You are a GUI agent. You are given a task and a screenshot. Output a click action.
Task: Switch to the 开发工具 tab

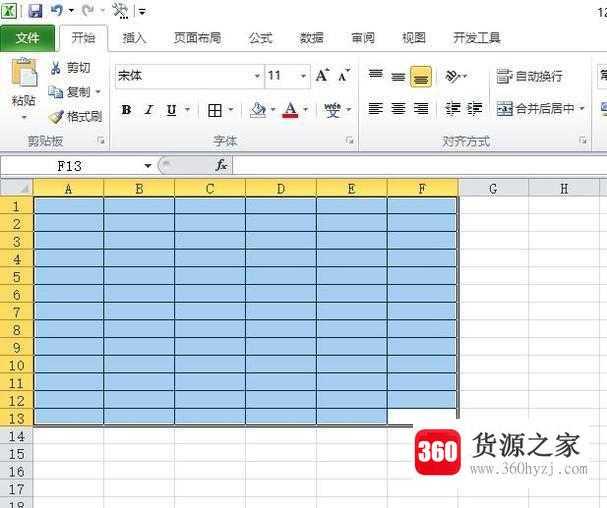(x=477, y=38)
